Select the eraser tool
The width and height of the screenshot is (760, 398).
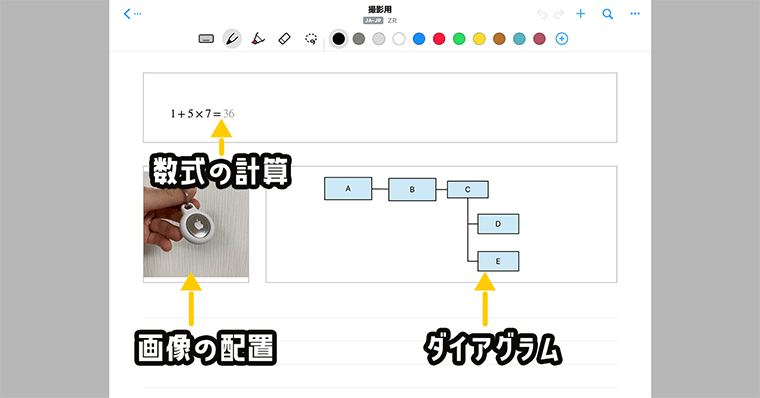(x=285, y=39)
